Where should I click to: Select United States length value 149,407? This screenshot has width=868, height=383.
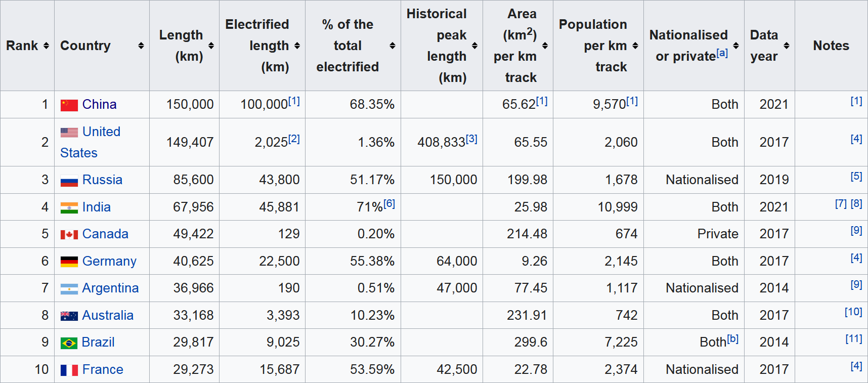tap(190, 142)
